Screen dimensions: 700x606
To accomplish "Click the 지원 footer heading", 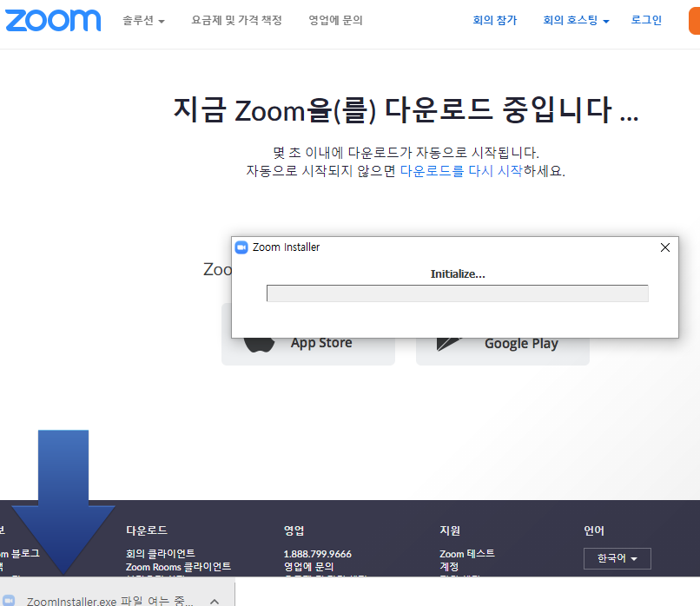I will (x=450, y=530).
